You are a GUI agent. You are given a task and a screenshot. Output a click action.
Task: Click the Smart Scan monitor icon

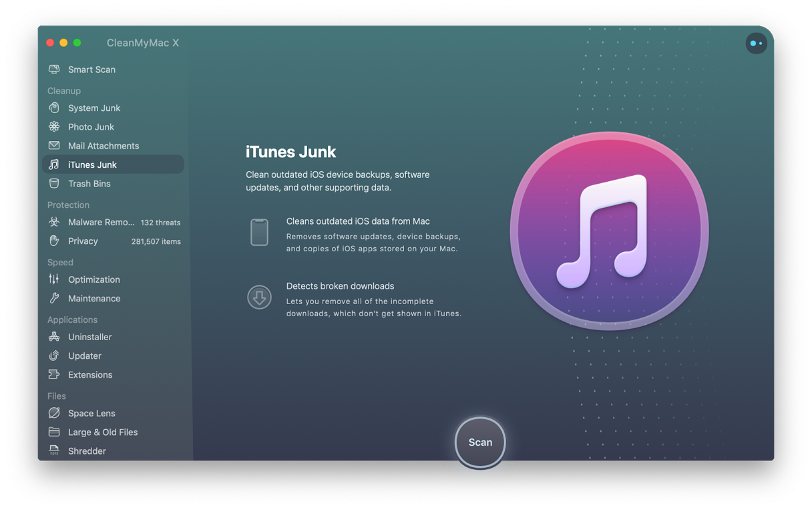(54, 70)
